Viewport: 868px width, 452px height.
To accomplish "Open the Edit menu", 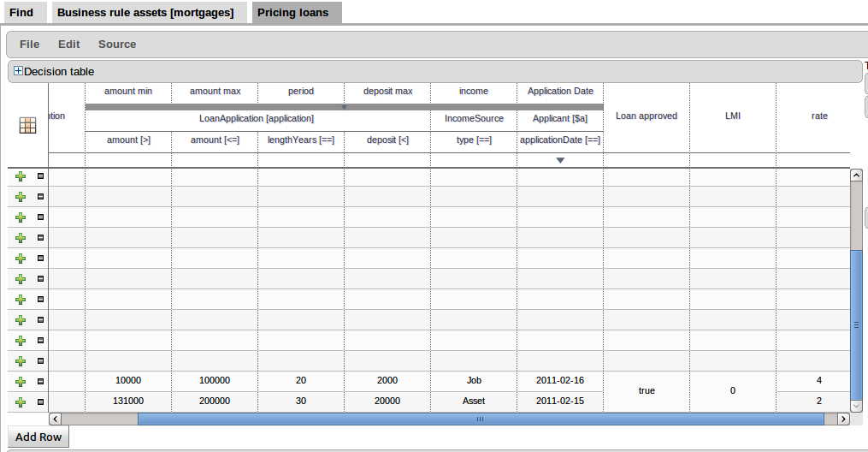I will pyautogui.click(x=69, y=45).
